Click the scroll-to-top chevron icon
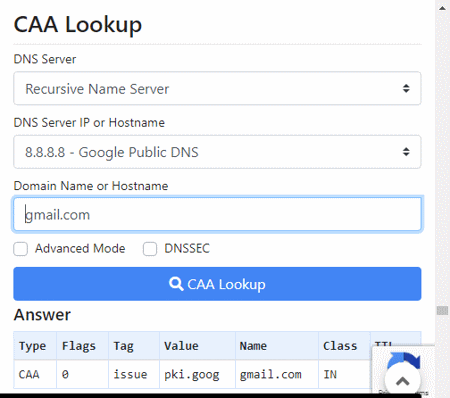The width and height of the screenshot is (450, 398). 403,381
